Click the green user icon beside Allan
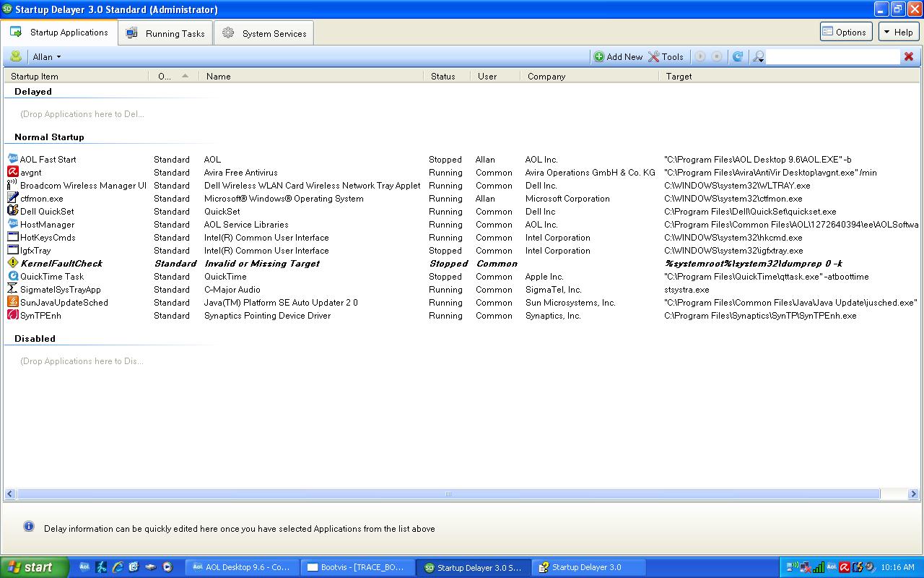The image size is (924, 578). pyautogui.click(x=16, y=56)
